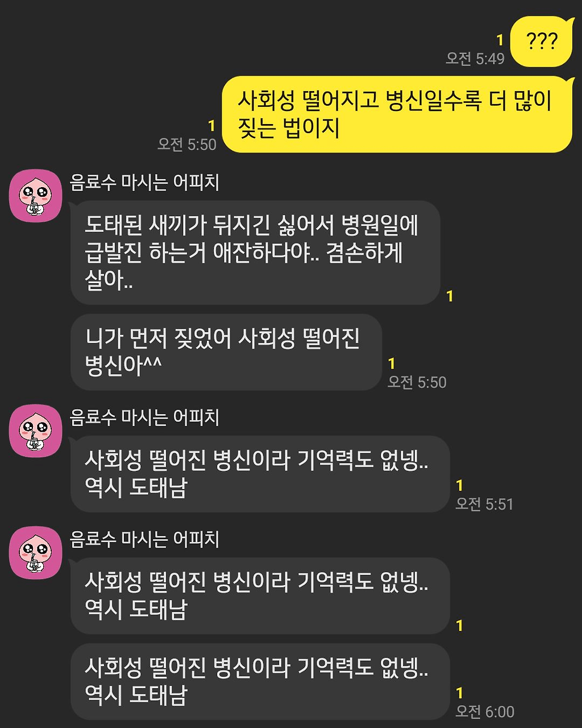Select the 기억력도 없넹 message timestamped 오전 5:51
Viewport: 582px width, 728px height.
(260, 474)
